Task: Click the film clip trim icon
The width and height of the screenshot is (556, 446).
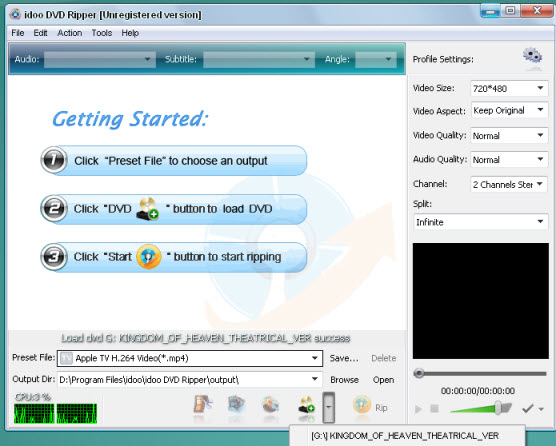Action: click(x=203, y=406)
